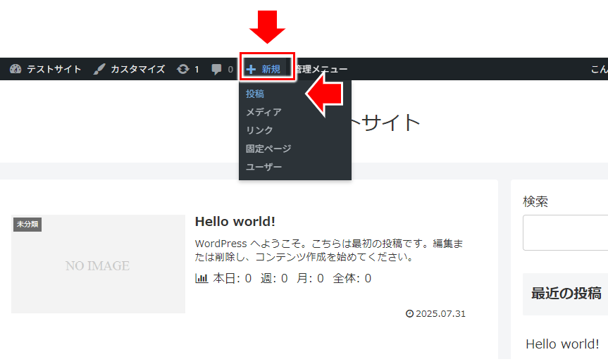Open the テストサイト site menu
This screenshot has height=364, width=608.
(x=54, y=69)
